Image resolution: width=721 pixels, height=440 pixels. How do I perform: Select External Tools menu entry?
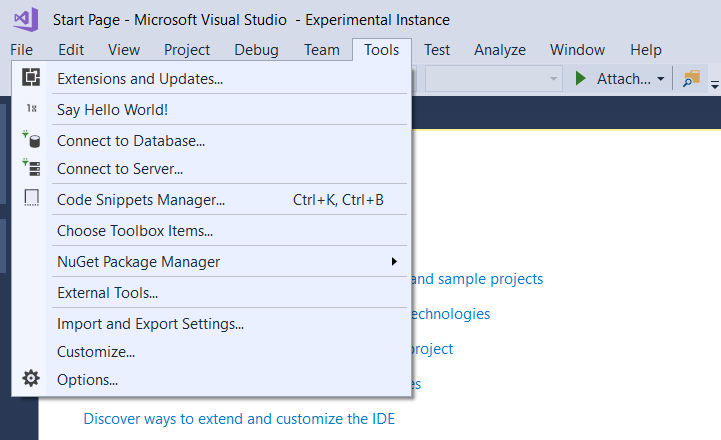(x=108, y=293)
